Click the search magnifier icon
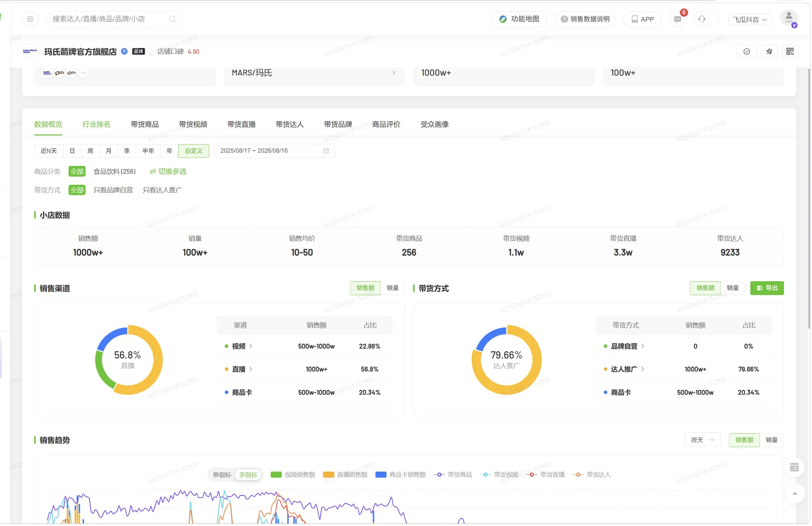Image resolution: width=812 pixels, height=526 pixels. point(172,19)
